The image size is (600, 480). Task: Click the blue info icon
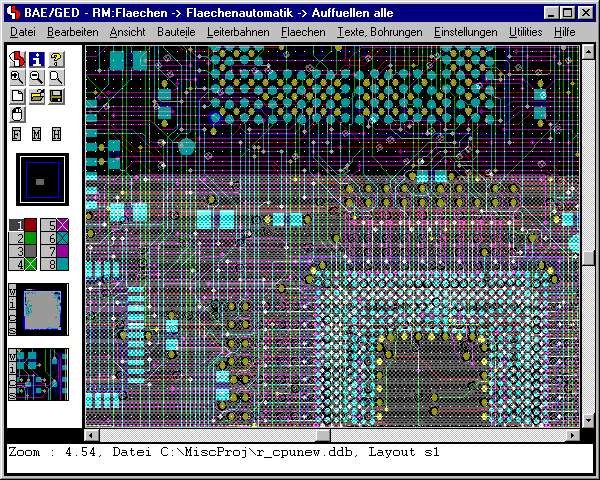[36, 58]
